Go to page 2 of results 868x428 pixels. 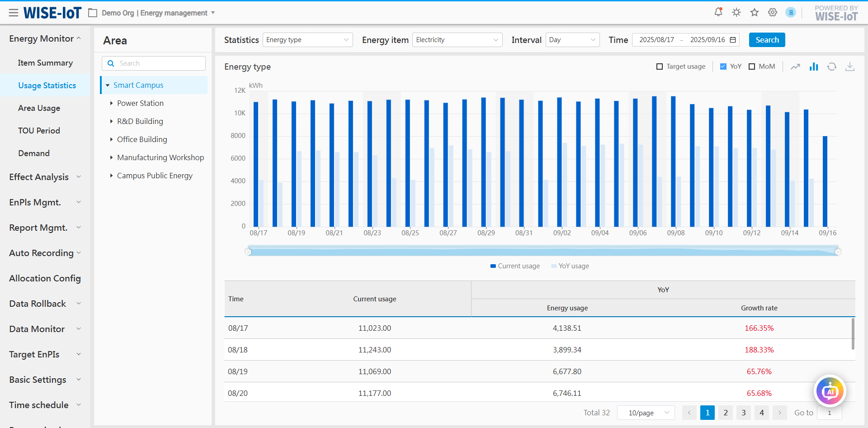(x=726, y=413)
